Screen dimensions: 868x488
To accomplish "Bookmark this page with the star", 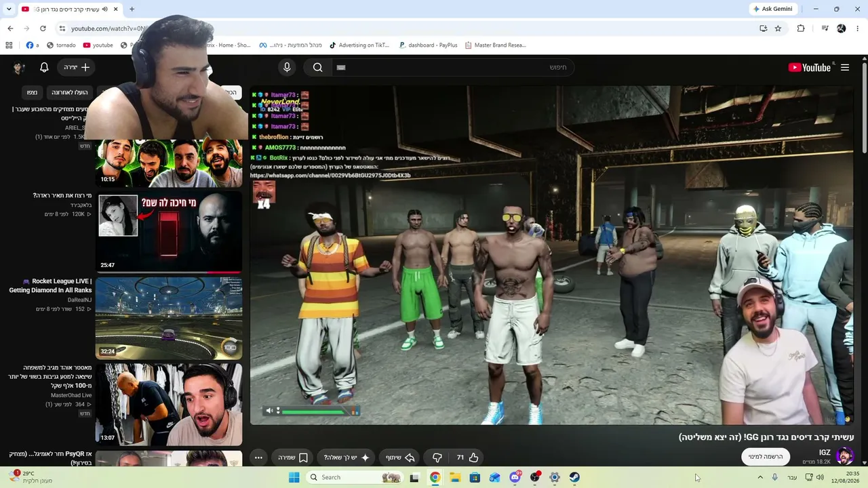I will tap(778, 28).
